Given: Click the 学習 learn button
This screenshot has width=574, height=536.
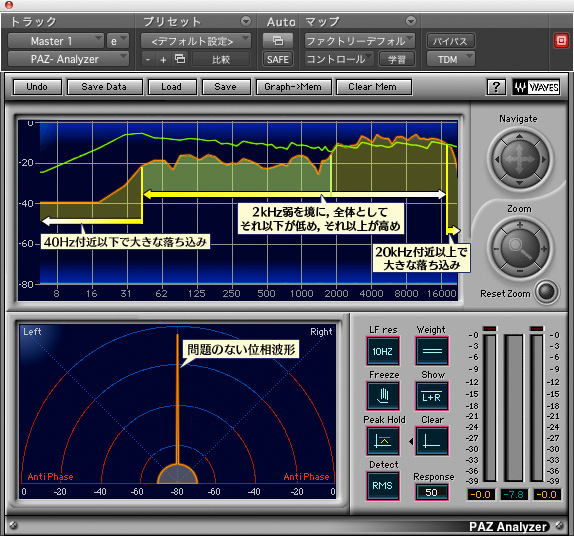Looking at the screenshot, I should pyautogui.click(x=397, y=59).
